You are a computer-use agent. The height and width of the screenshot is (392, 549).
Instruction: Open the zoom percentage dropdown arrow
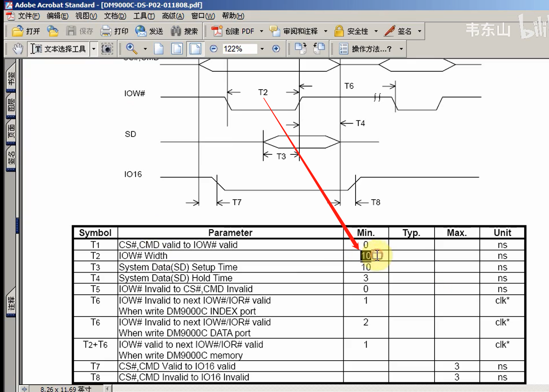click(262, 49)
